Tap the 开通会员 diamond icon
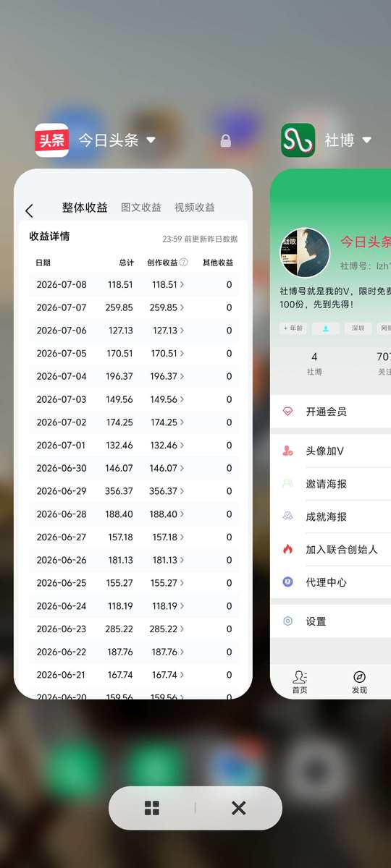Screen dimensions: 391x868 point(287,412)
